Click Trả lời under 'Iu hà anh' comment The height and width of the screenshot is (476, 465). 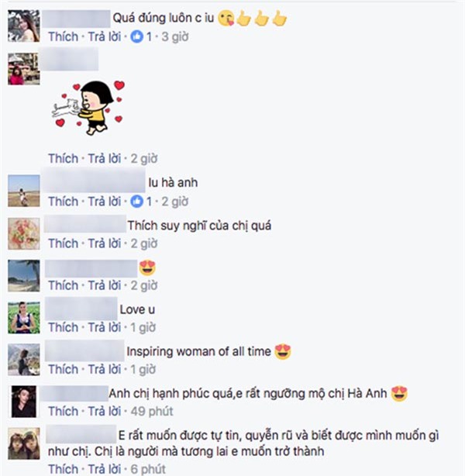pyautogui.click(x=105, y=202)
